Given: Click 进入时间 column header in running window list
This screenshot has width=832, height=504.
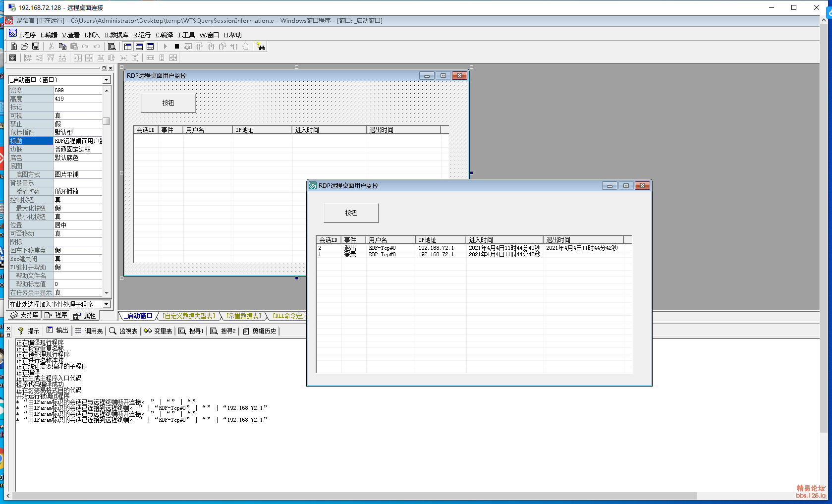Looking at the screenshot, I should tap(505, 240).
